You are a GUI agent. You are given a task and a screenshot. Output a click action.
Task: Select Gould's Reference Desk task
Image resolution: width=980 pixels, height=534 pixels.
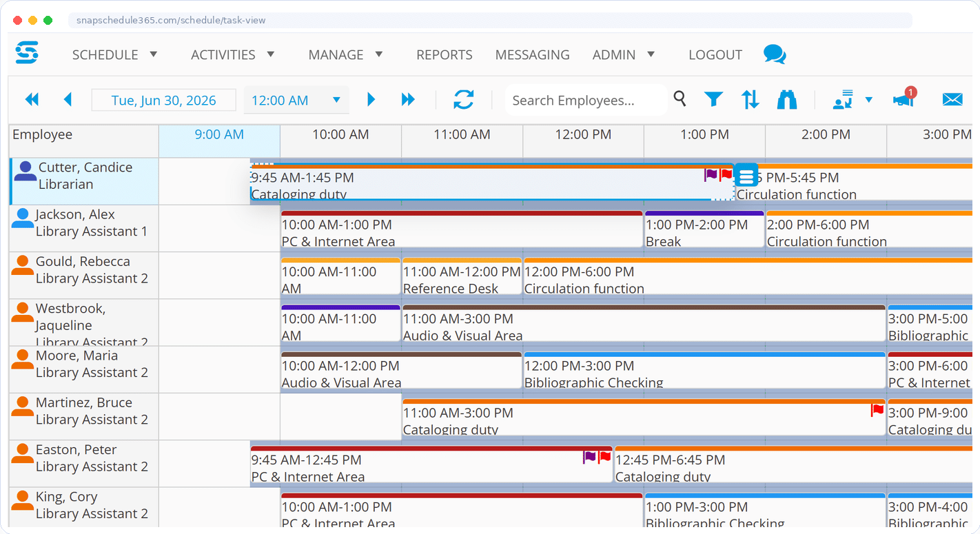tap(462, 276)
